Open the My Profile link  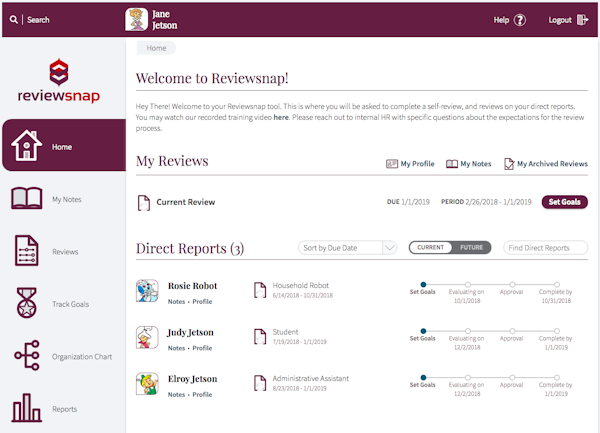[x=417, y=164]
